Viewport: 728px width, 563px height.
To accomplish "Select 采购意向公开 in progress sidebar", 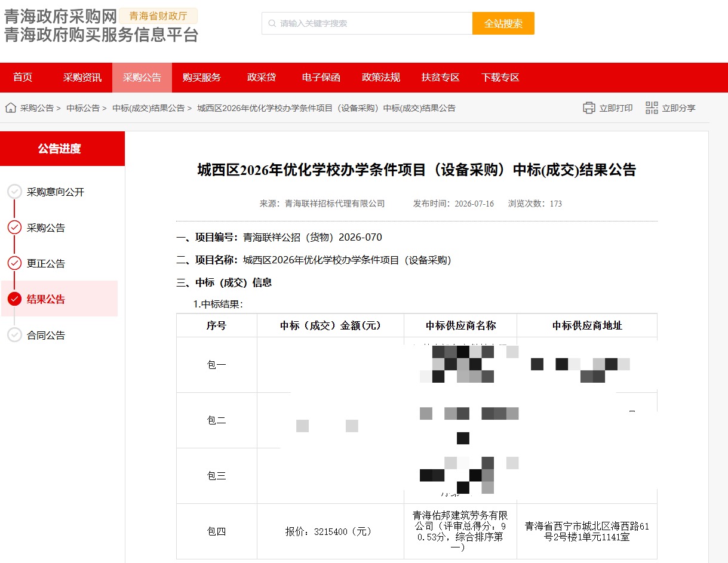I will 56,192.
